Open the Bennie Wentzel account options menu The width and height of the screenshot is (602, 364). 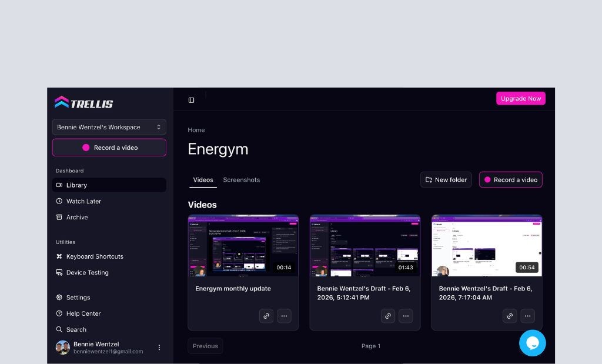point(159,348)
